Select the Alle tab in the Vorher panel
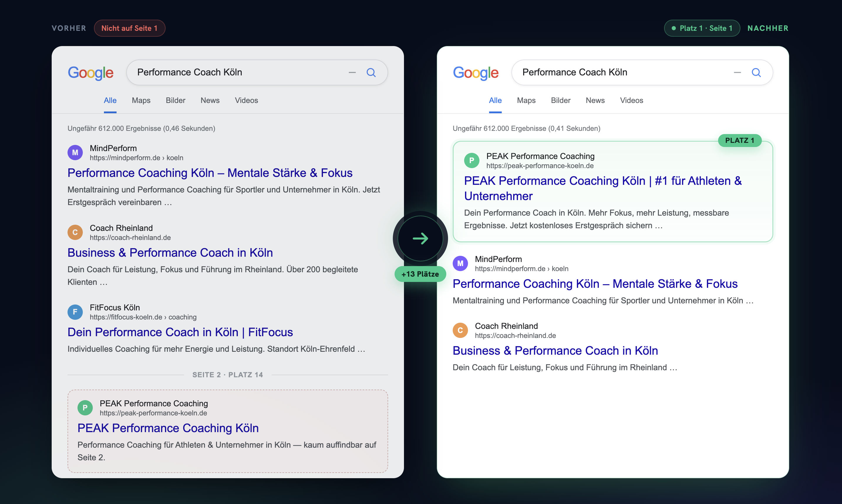The height and width of the screenshot is (504, 842). click(x=110, y=100)
